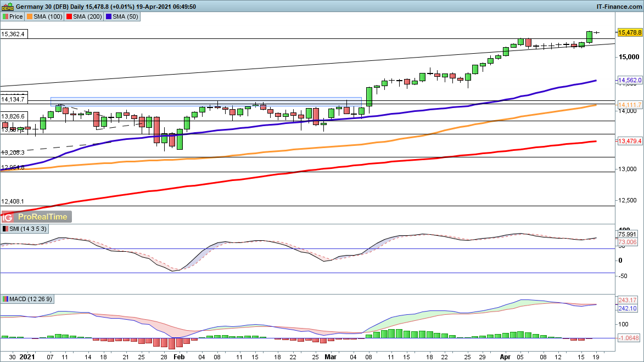Click the MACD value tag 243.17
Viewport: 644px width, 362px height.
(x=629, y=300)
